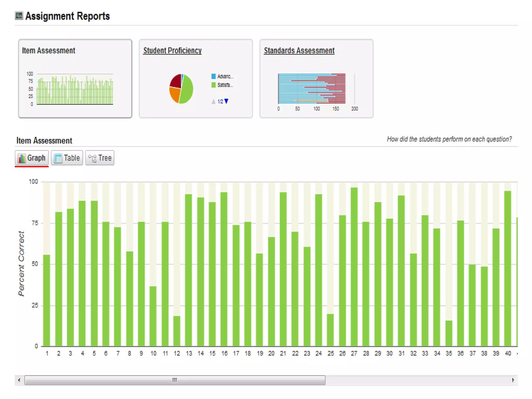Switch to the Graph view tab
Viewport: 532px width, 399px height.
(x=32, y=158)
